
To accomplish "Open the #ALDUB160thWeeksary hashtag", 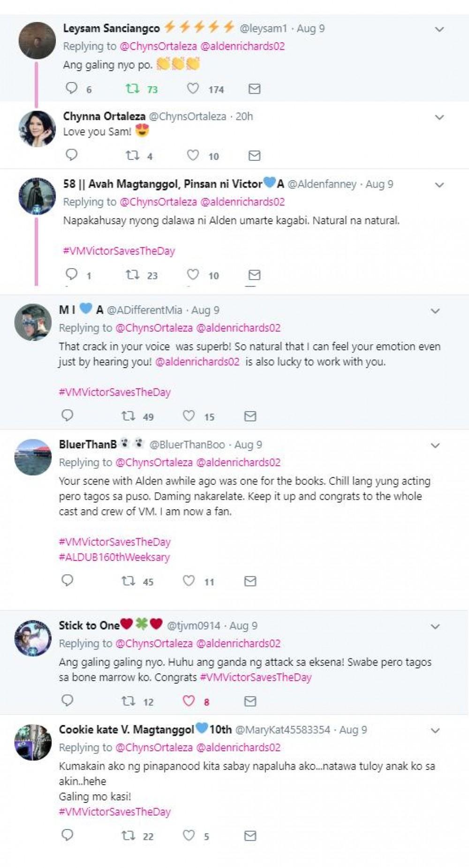I will (114, 557).
